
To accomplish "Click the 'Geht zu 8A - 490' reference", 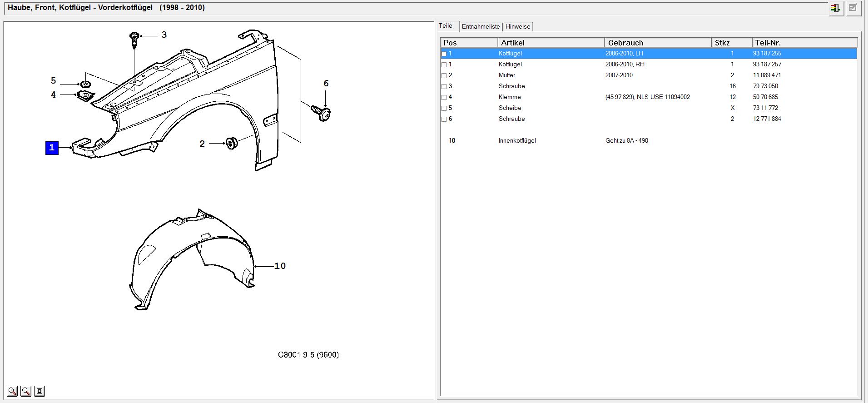I will tap(627, 140).
